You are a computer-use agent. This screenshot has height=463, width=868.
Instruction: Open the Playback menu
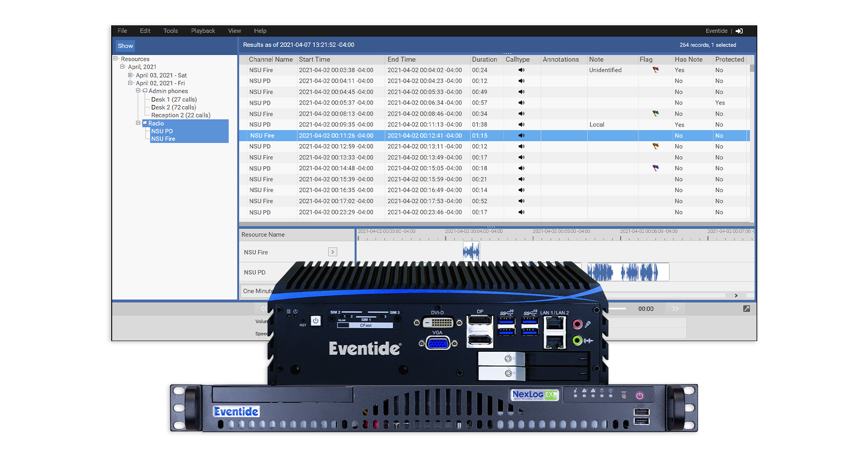pyautogui.click(x=203, y=31)
